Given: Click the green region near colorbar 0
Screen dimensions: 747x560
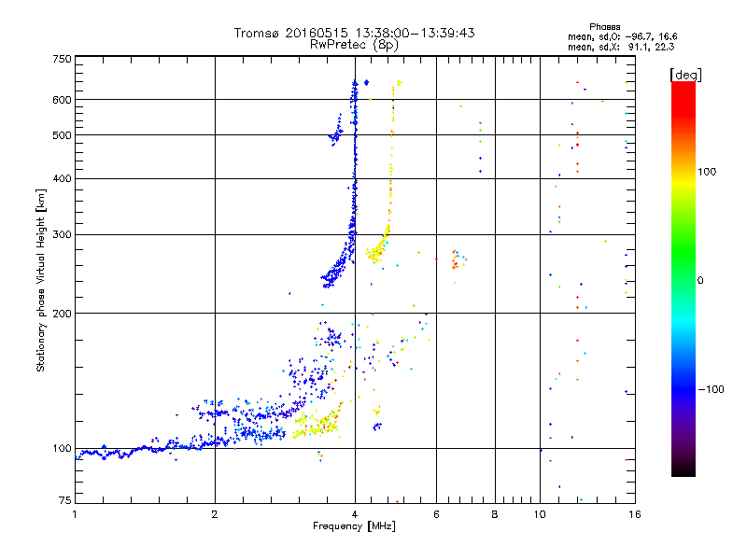Looking at the screenshot, I should [684, 278].
